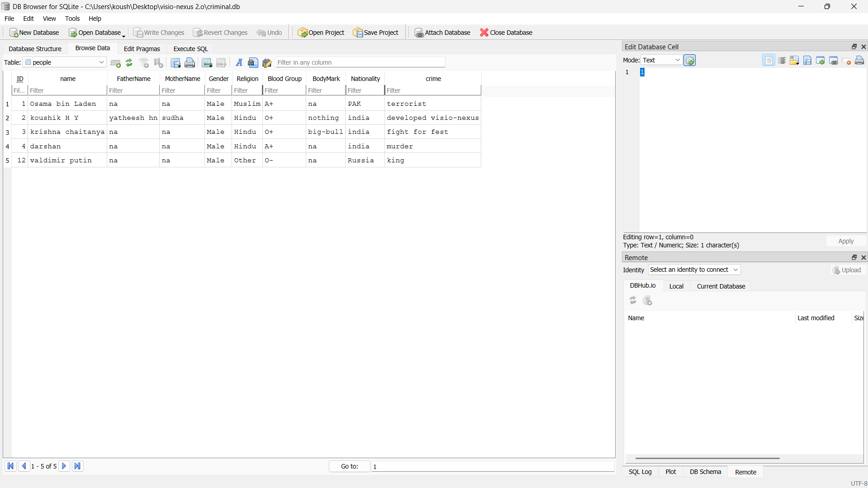Viewport: 868px width, 488px height.
Task: Click the Remote panel horizontal scrollbar
Action: coord(707,458)
